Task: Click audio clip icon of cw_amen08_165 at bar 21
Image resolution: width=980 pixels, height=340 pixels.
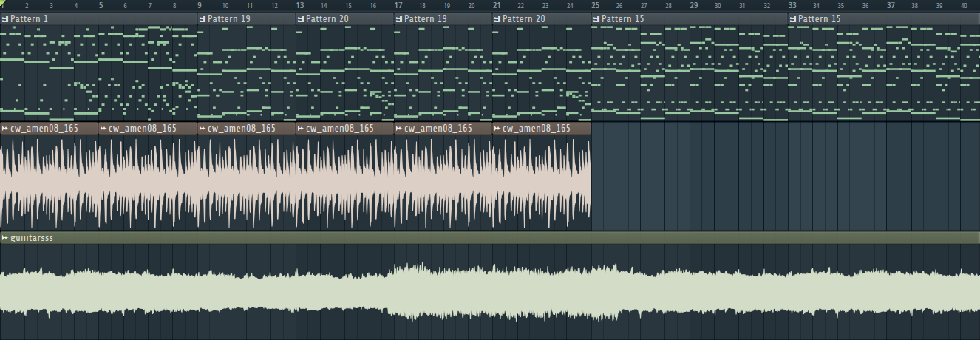Action: [497, 129]
